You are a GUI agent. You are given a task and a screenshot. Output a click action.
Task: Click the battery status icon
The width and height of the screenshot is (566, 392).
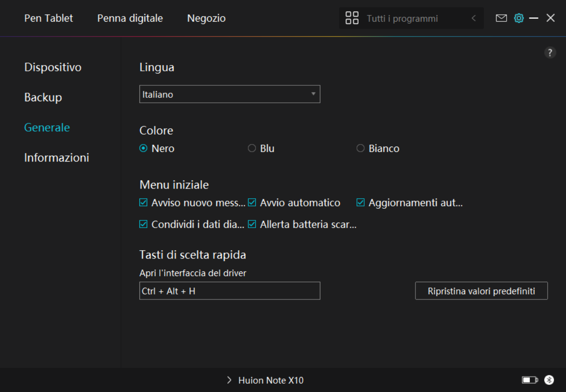pos(529,380)
